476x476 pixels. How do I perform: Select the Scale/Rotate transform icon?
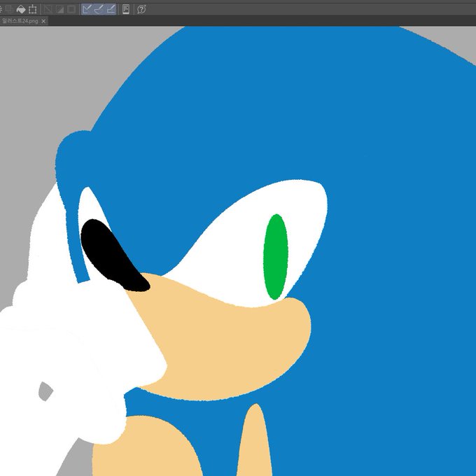coord(32,9)
